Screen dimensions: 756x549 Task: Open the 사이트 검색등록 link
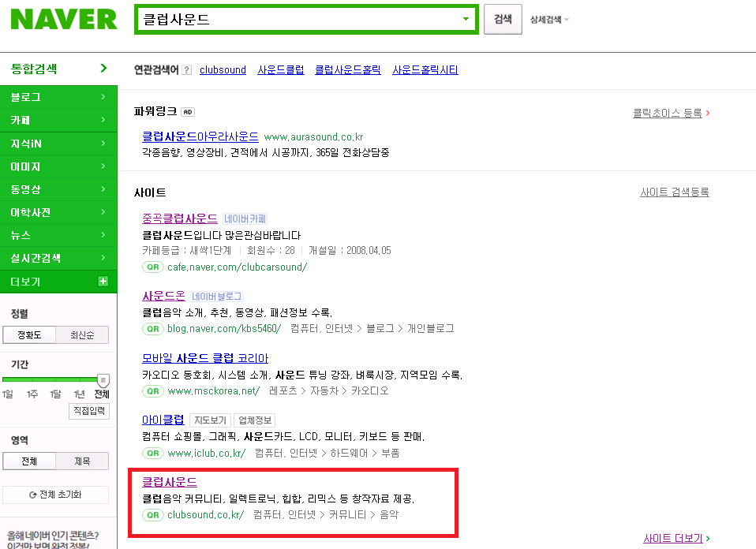675,192
